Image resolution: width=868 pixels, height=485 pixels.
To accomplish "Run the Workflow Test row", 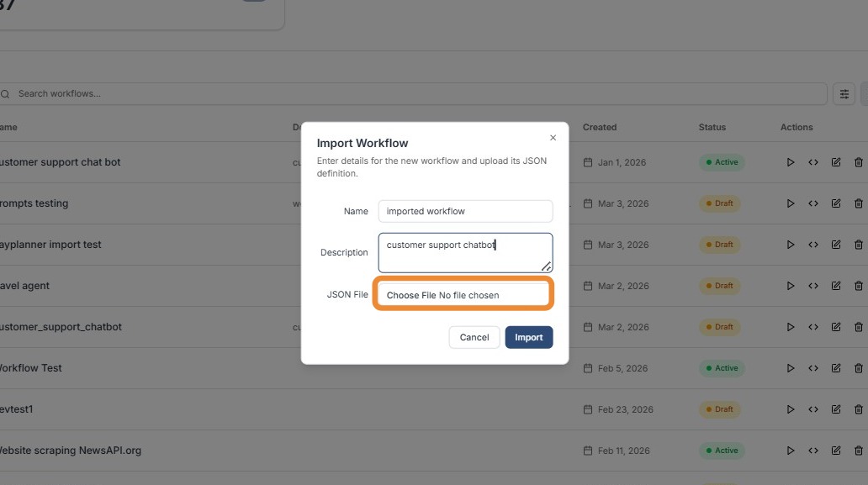I will (791, 368).
